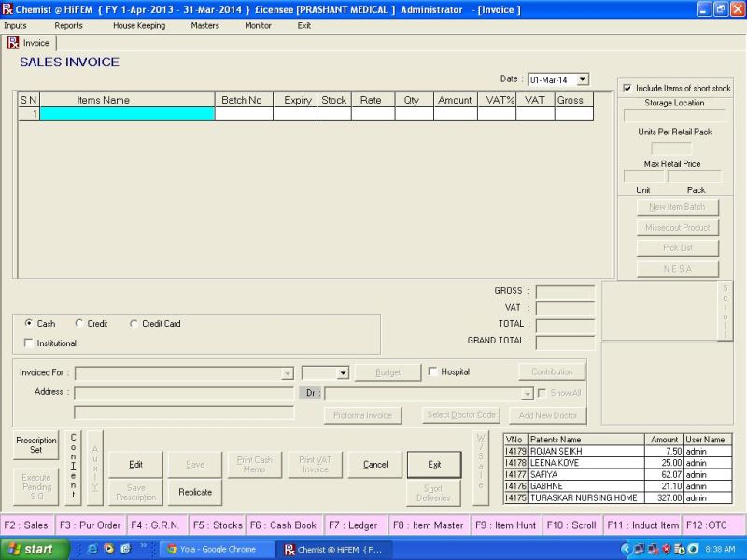The height and width of the screenshot is (560, 747).
Task: Click F7 : Ledger shortcut
Action: pyautogui.click(x=354, y=525)
